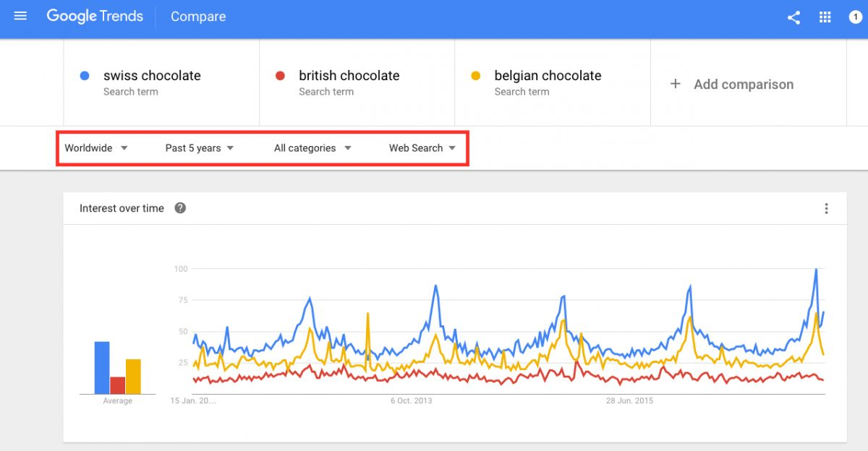
Task: Expand the Worldwide region dropdown
Action: pyautogui.click(x=96, y=148)
